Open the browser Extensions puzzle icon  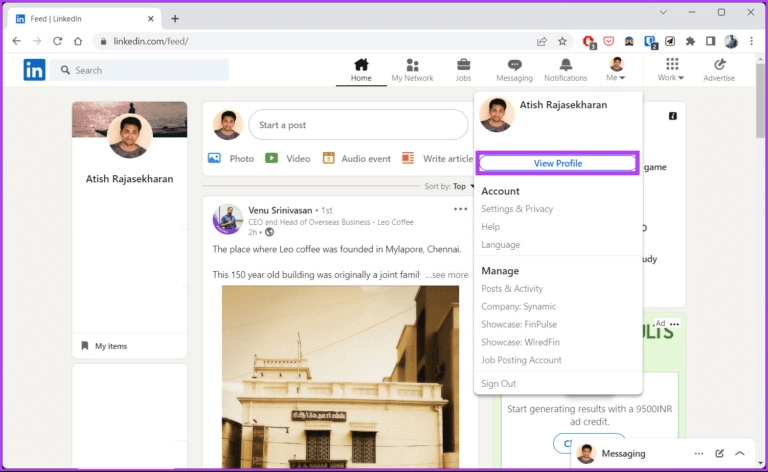tap(690, 42)
